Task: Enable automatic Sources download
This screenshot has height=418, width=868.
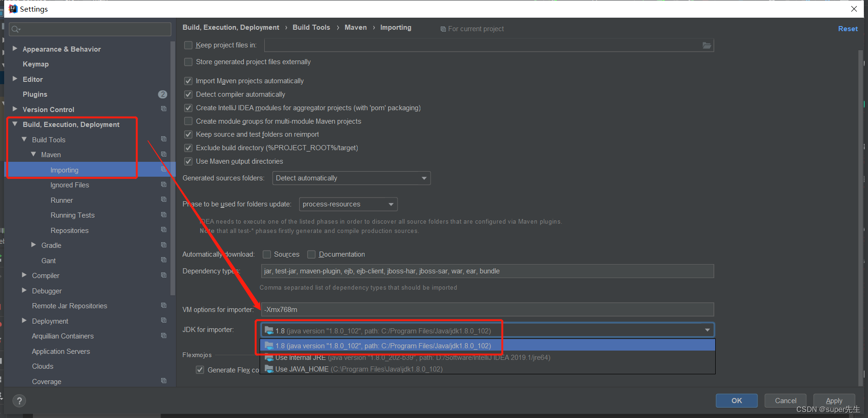Action: click(x=267, y=254)
